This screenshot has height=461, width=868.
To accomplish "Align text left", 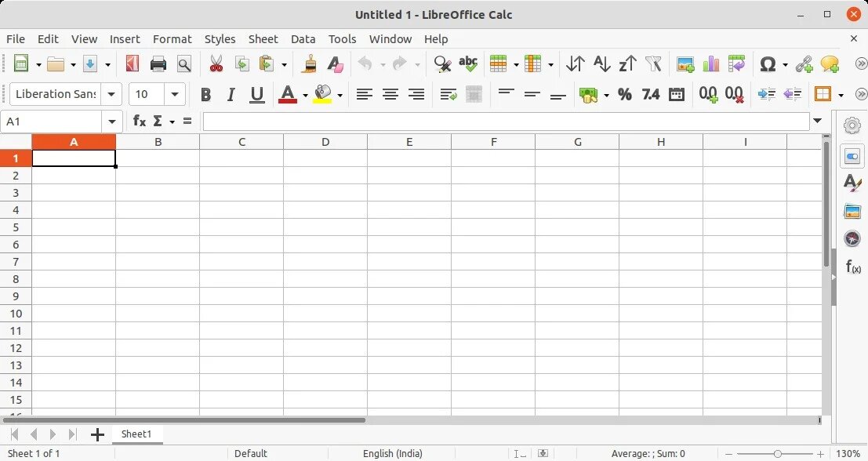I will tap(364, 95).
